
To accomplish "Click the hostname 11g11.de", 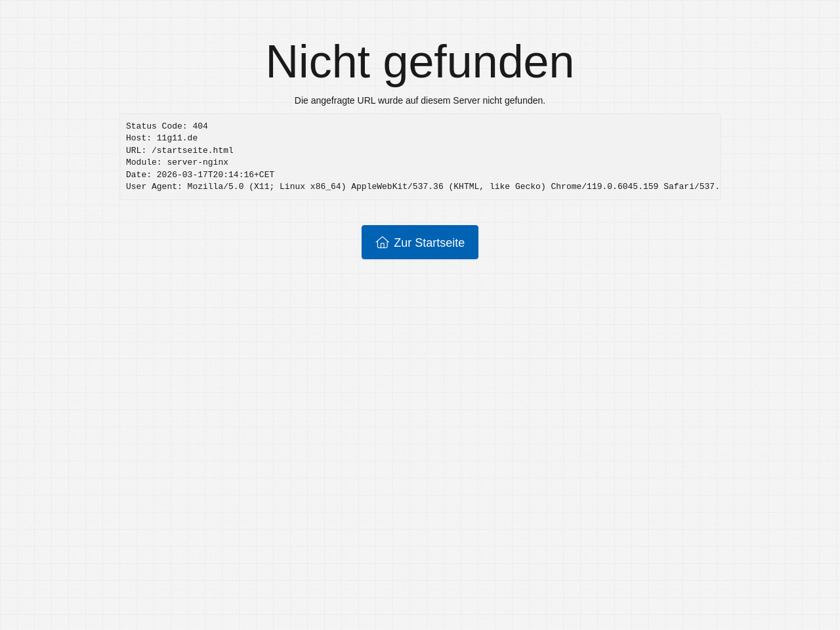I will point(177,138).
